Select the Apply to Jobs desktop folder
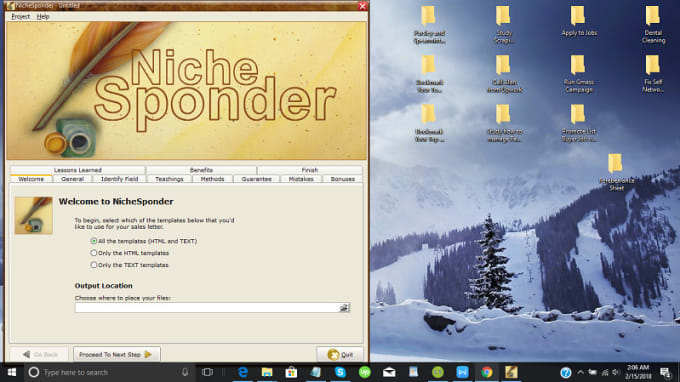This screenshot has height=382, width=680. coord(579,21)
